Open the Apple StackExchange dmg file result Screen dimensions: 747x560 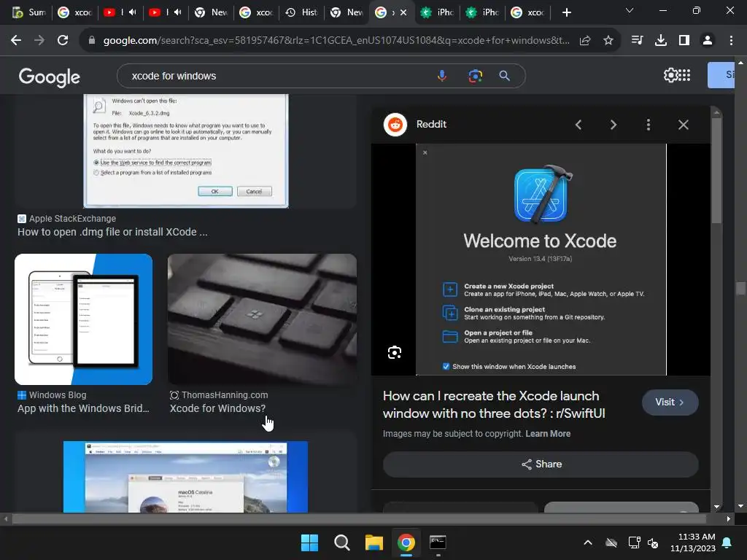click(x=112, y=232)
